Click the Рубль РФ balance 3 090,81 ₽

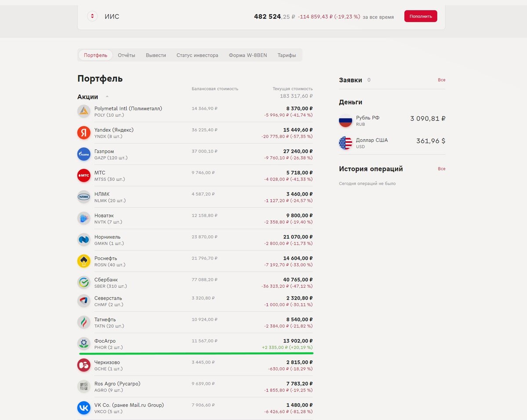pyautogui.click(x=428, y=119)
